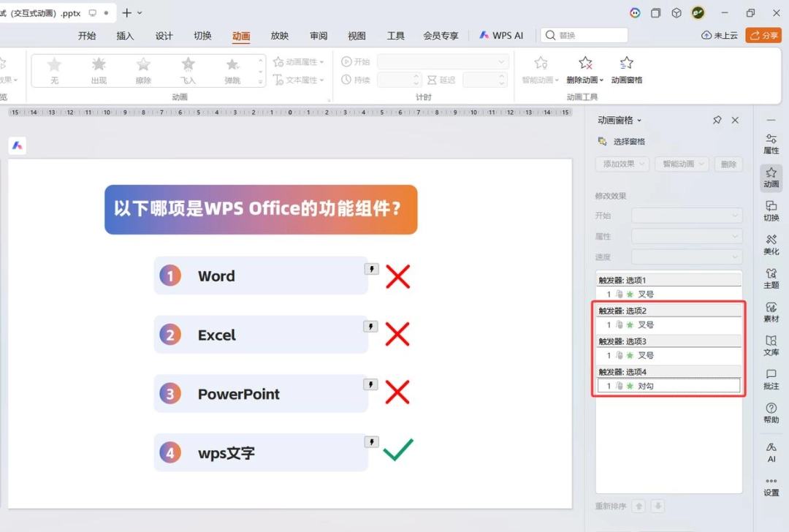Screen dimensions: 789x532
Task: Open the 帮助 sidebar item
Action: tap(771, 413)
